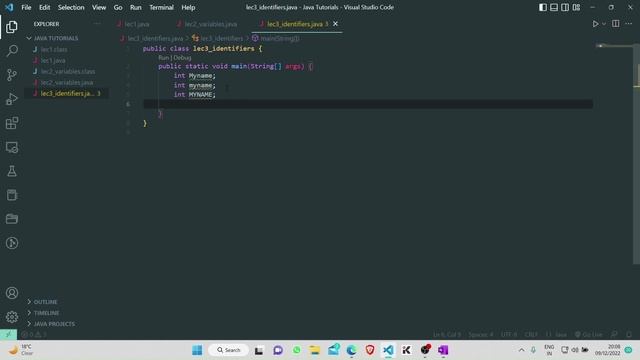Click the Run Java play button
The height and width of the screenshot is (360, 640).
coord(596,24)
